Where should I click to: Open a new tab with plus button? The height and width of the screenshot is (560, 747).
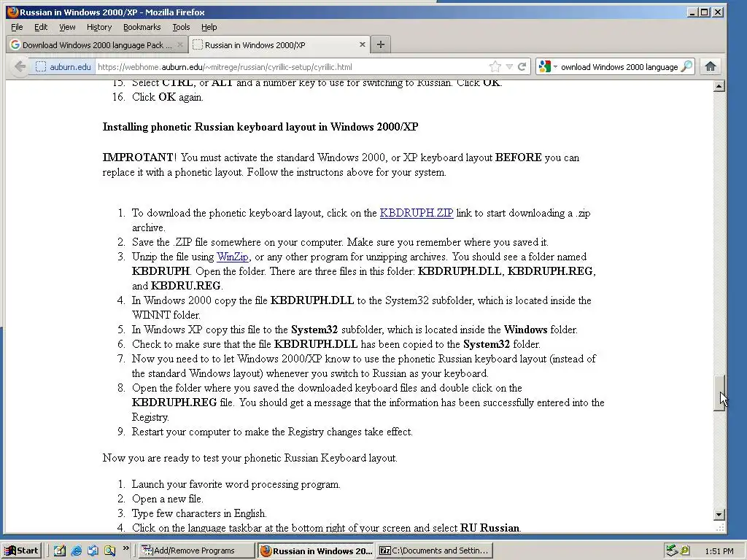380,44
